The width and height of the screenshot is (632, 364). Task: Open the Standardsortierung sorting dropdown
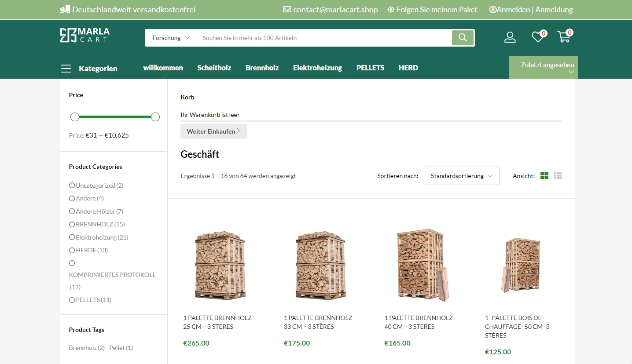pyautogui.click(x=461, y=176)
